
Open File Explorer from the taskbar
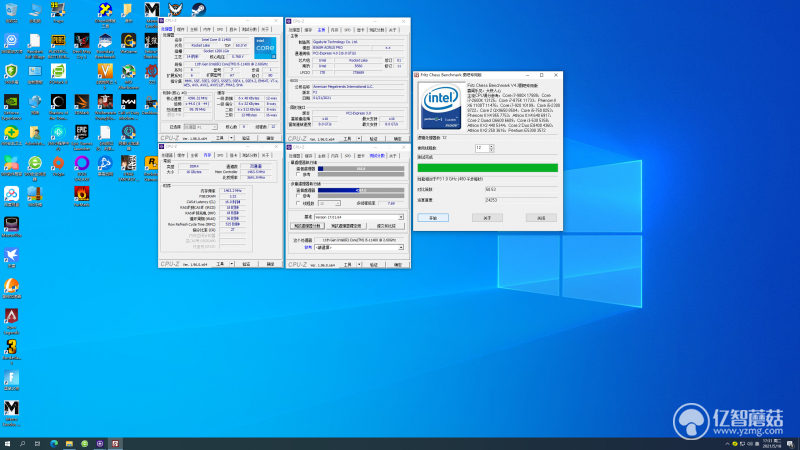point(69,444)
